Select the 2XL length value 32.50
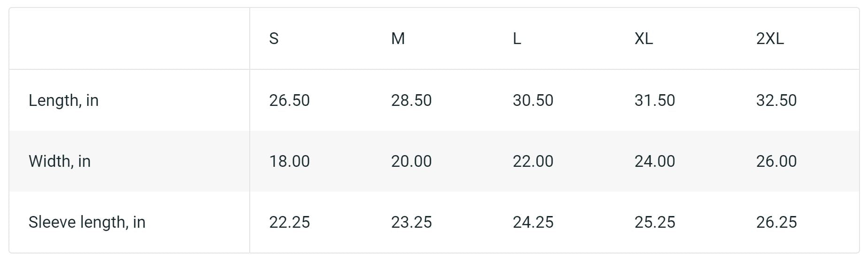Screen dimensions: 868x261 (776, 100)
